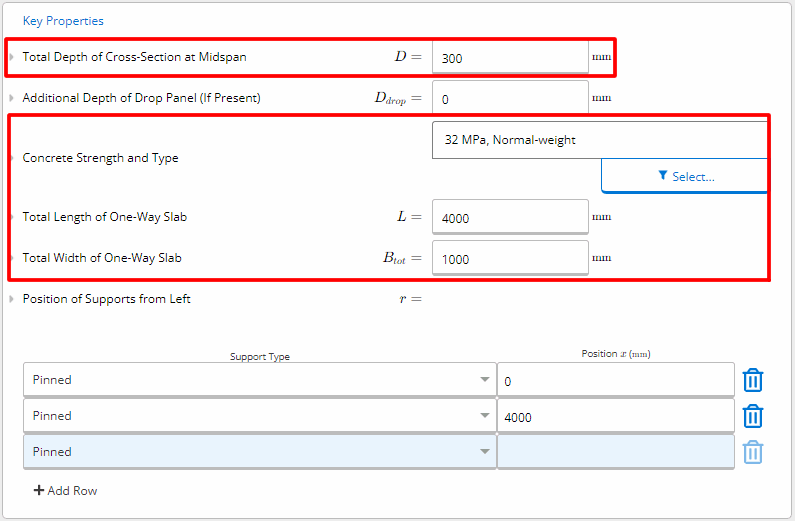The width and height of the screenshot is (795, 521).
Task: Click the plus icon beside Add Row
Action: tap(39, 490)
